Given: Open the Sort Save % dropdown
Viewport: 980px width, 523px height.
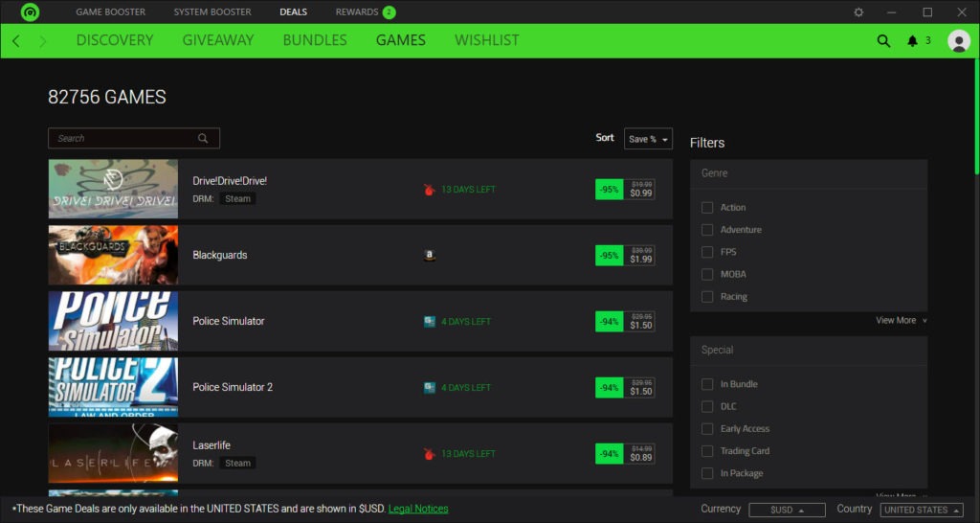Looking at the screenshot, I should (x=648, y=139).
